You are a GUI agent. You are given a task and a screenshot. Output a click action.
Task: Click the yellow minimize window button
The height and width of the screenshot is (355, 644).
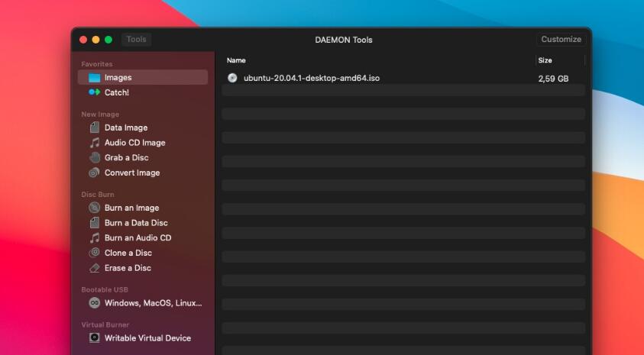(x=95, y=40)
